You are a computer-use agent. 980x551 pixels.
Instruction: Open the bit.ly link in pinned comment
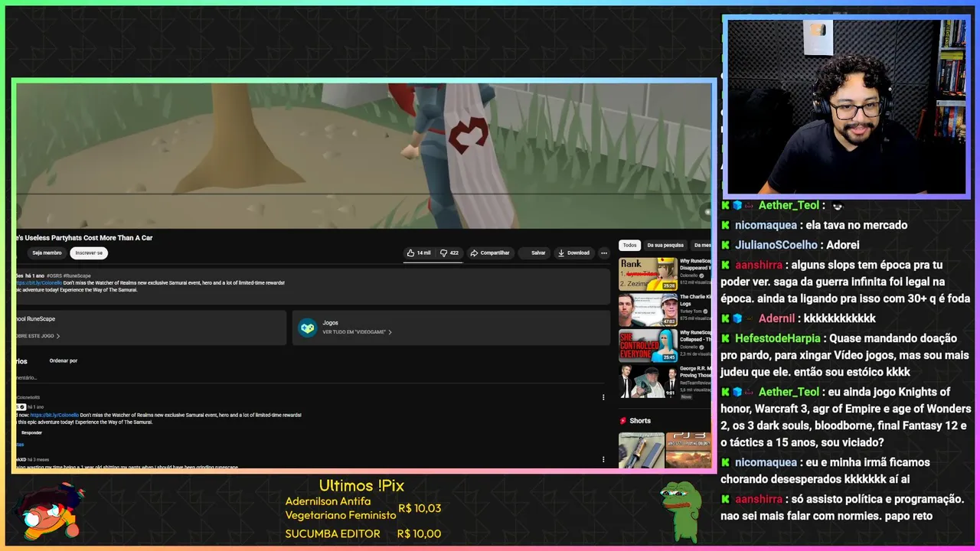(54, 415)
